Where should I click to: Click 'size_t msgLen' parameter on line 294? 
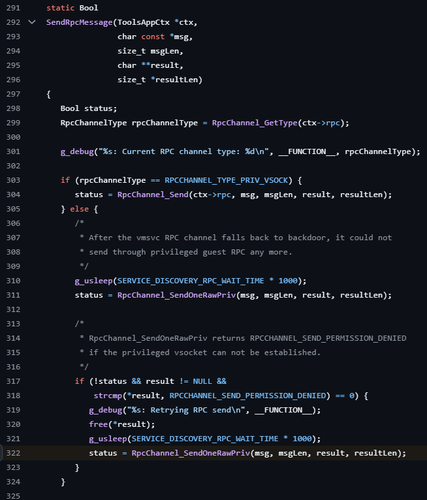[150, 51]
